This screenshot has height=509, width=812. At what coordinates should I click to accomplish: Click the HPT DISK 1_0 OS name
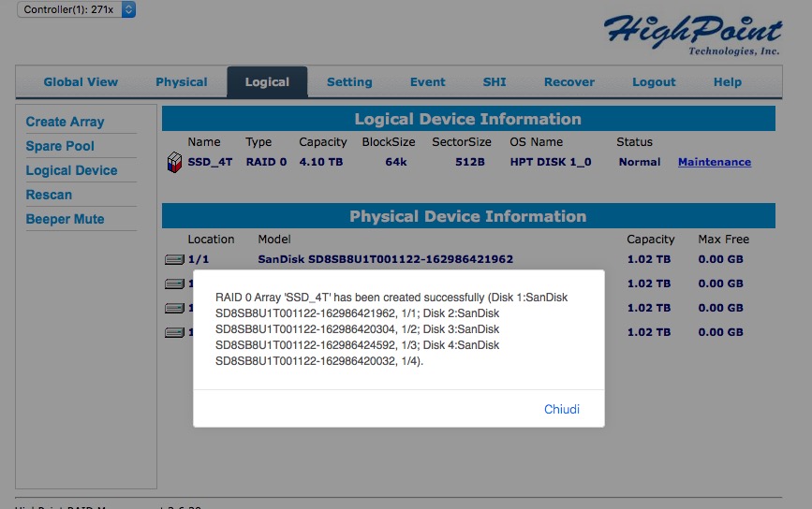[551, 162]
